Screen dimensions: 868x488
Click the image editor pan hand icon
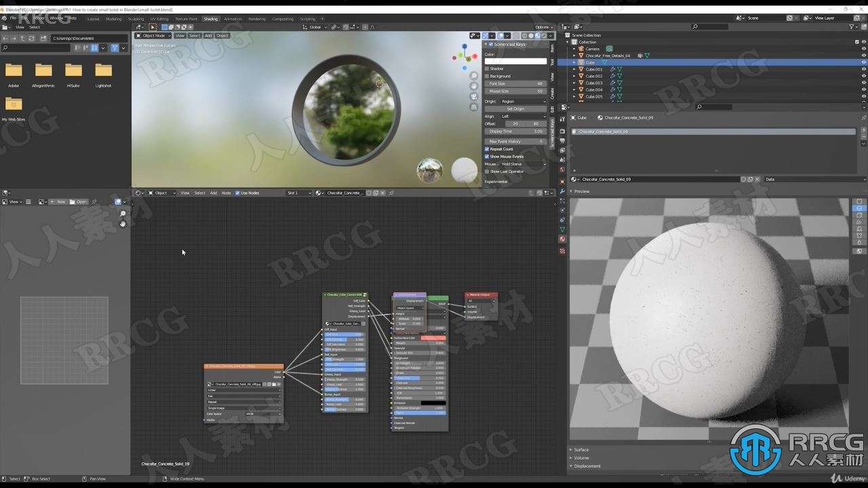123,224
